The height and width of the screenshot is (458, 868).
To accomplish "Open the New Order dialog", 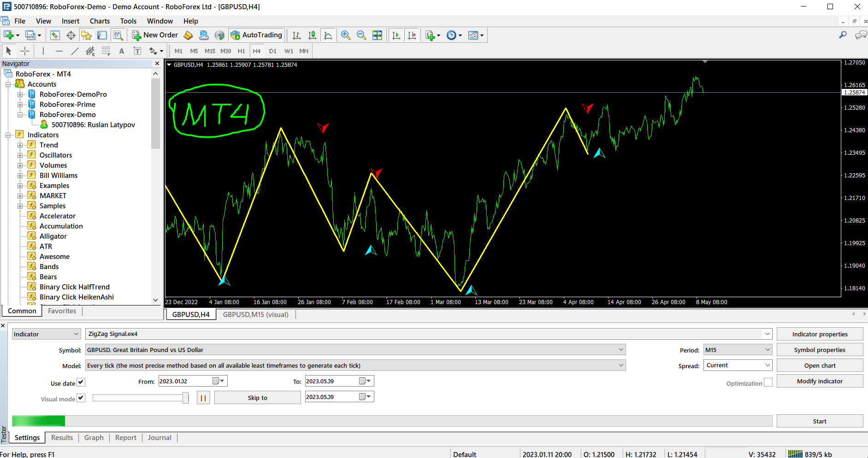I will click(x=155, y=35).
